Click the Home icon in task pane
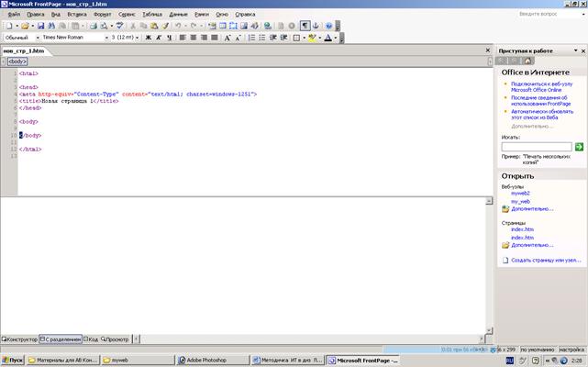 coord(527,61)
